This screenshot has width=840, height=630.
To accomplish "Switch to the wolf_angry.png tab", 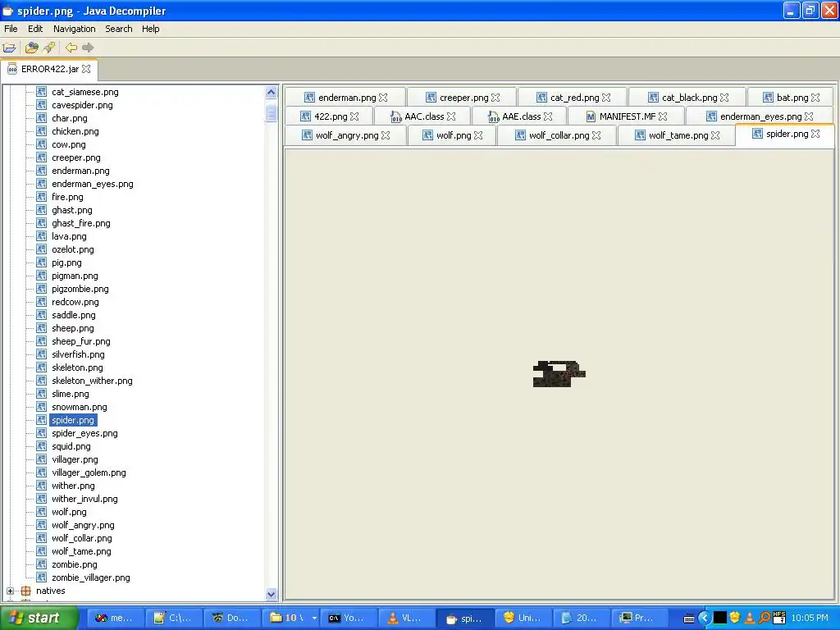I will click(346, 135).
